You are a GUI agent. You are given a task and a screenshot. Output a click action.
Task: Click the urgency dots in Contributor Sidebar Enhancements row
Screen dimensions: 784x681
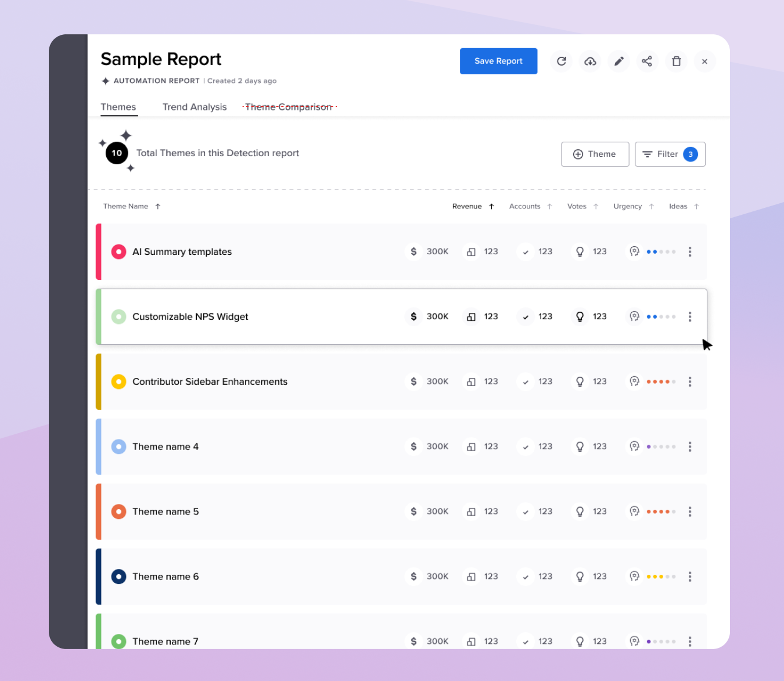[x=661, y=382]
